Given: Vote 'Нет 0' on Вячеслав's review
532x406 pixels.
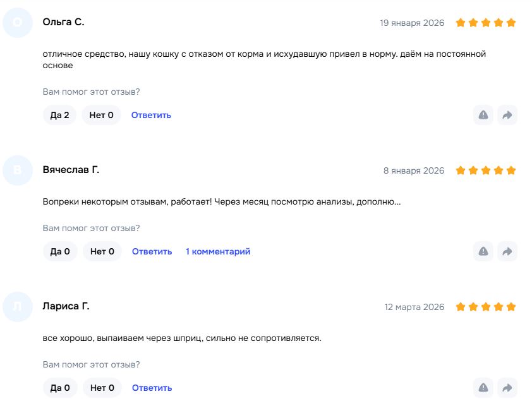Looking at the screenshot, I should 102,251.
